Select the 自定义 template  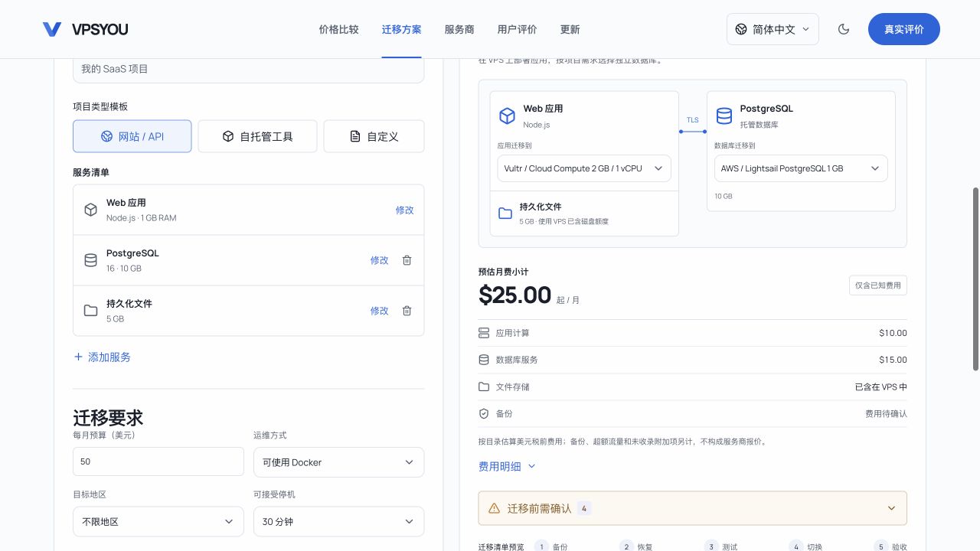click(374, 136)
